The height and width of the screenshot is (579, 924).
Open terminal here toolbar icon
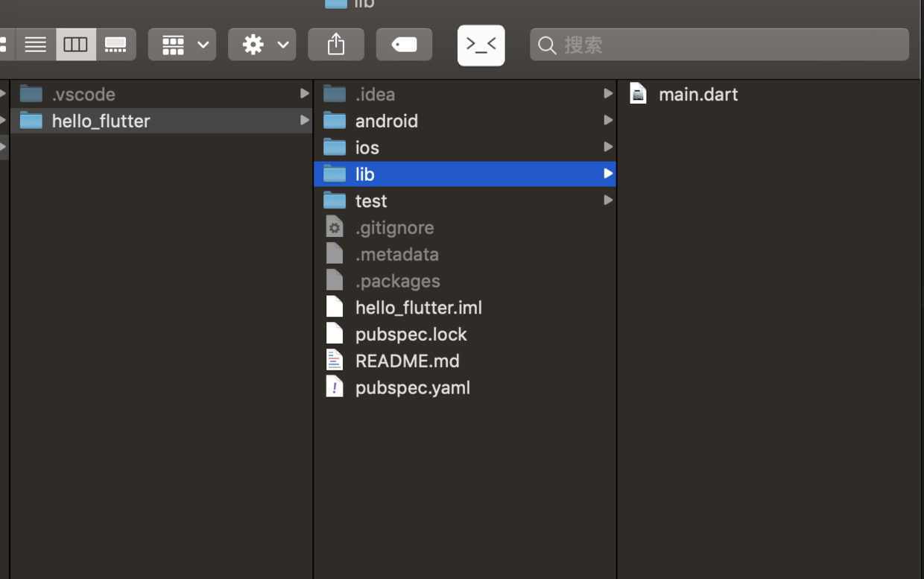tap(481, 45)
